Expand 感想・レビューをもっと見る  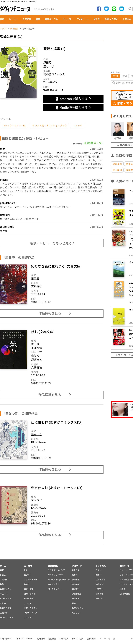point(52,243)
